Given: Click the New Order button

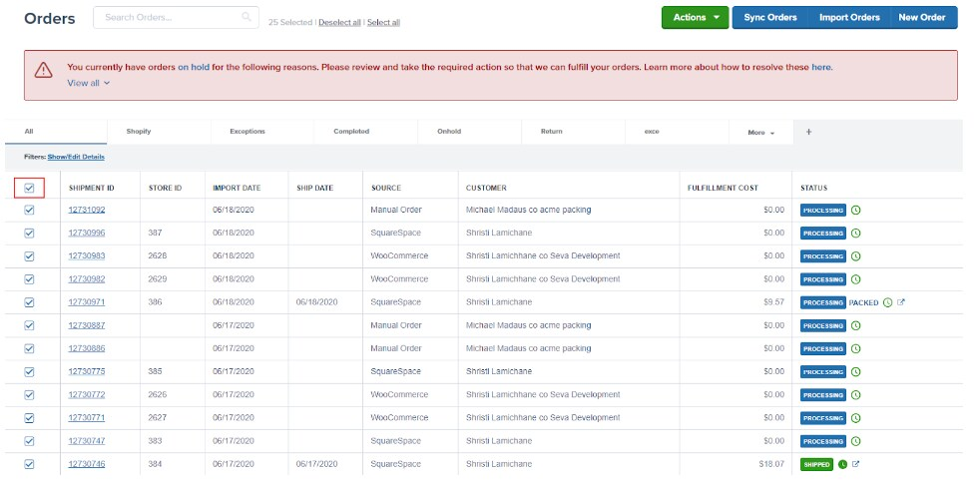Looking at the screenshot, I should [922, 18].
